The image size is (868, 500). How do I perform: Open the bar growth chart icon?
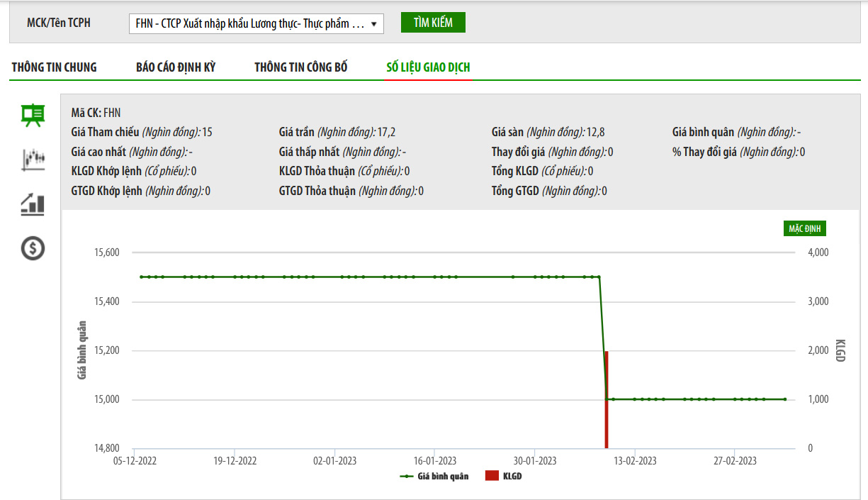(x=33, y=205)
